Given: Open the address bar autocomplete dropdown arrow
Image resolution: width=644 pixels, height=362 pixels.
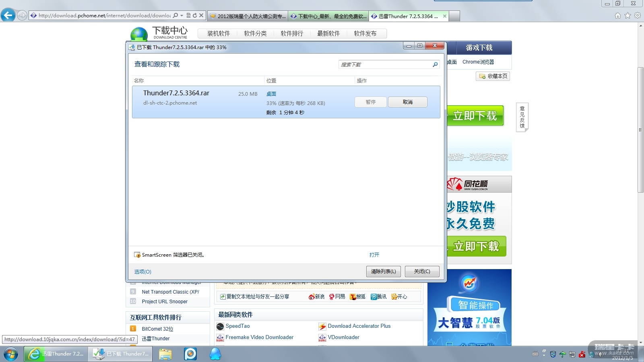Looking at the screenshot, I should [182, 16].
